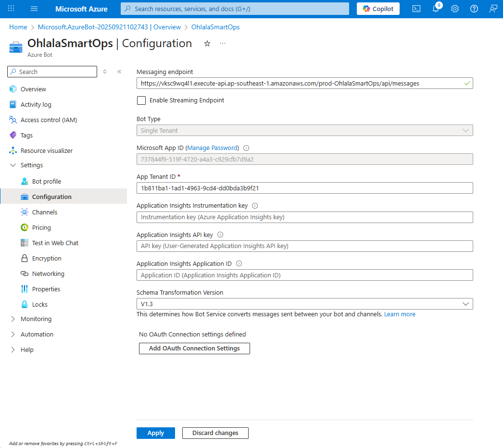Screen dimensions: 503x448
Task: Open the notifications bell
Action: [436, 9]
